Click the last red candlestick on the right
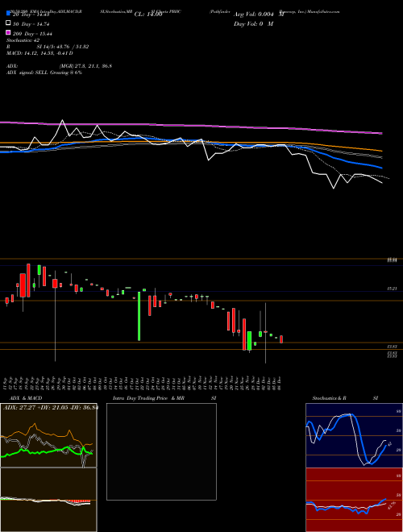 (281, 339)
